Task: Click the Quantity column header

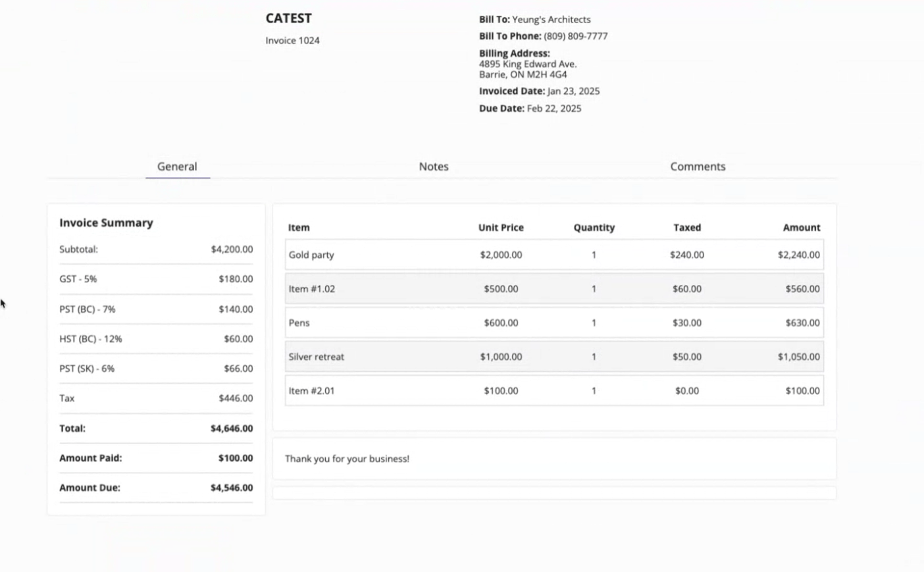Action: pyautogui.click(x=594, y=228)
